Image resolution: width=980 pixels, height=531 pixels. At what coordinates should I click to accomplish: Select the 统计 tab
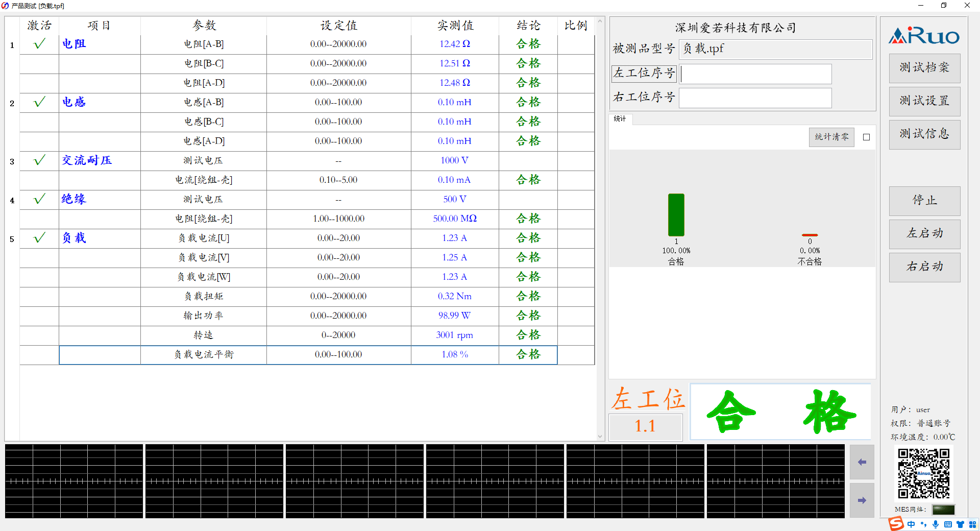[620, 119]
